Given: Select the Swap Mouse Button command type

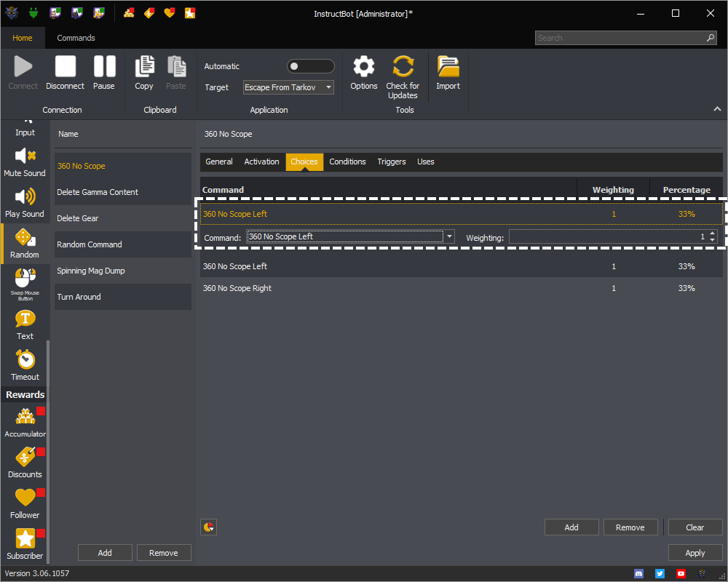Looking at the screenshot, I should coord(25,284).
